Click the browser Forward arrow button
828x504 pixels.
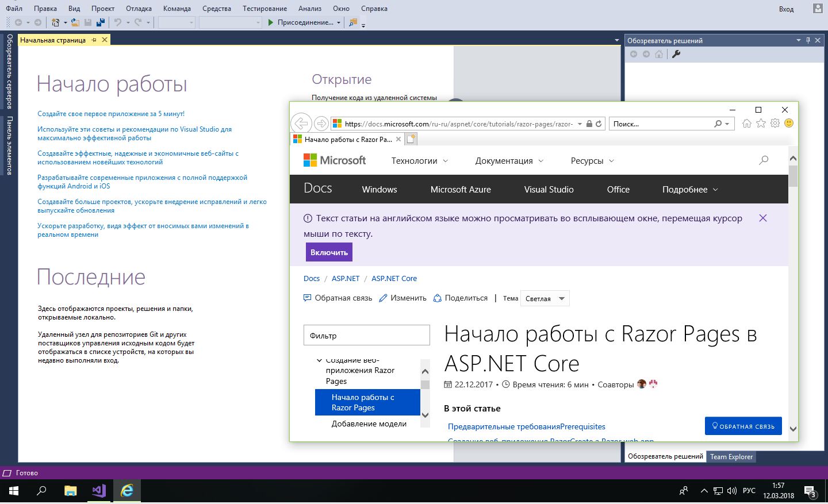click(x=321, y=124)
